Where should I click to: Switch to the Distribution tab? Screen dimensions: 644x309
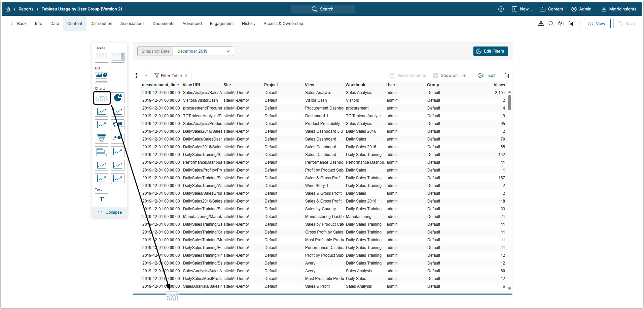pos(101,24)
